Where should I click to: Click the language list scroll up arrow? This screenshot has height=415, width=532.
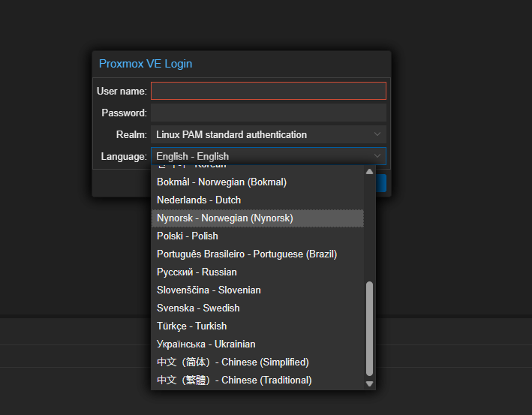(x=369, y=172)
